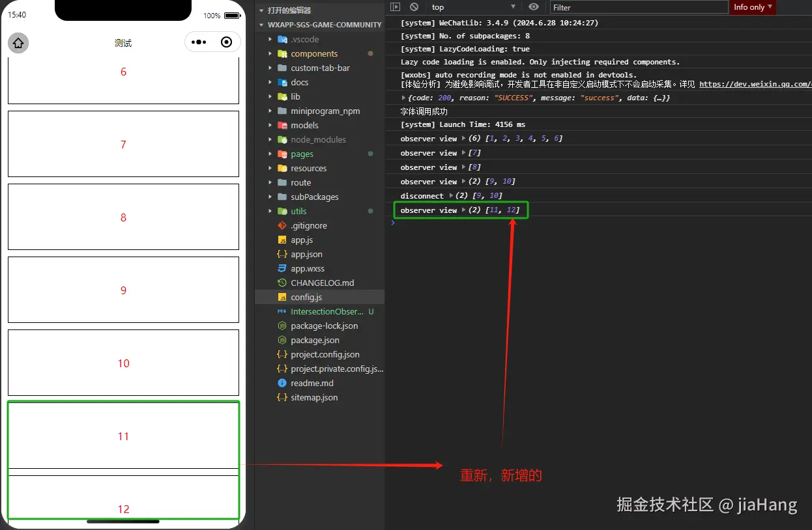Clear the console with the ban icon
Screen dimensions: 812x530
pos(414,7)
